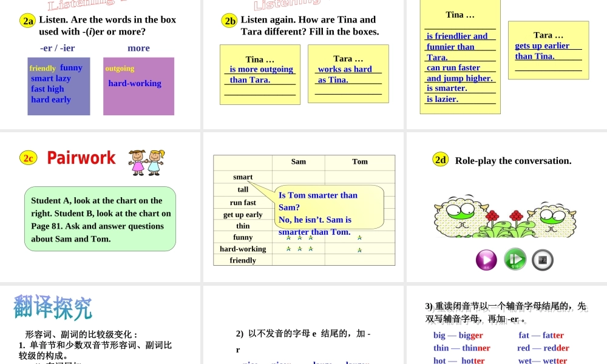Click the answer 'is smarter.'
Screen dimensions: 607x364
point(447,88)
